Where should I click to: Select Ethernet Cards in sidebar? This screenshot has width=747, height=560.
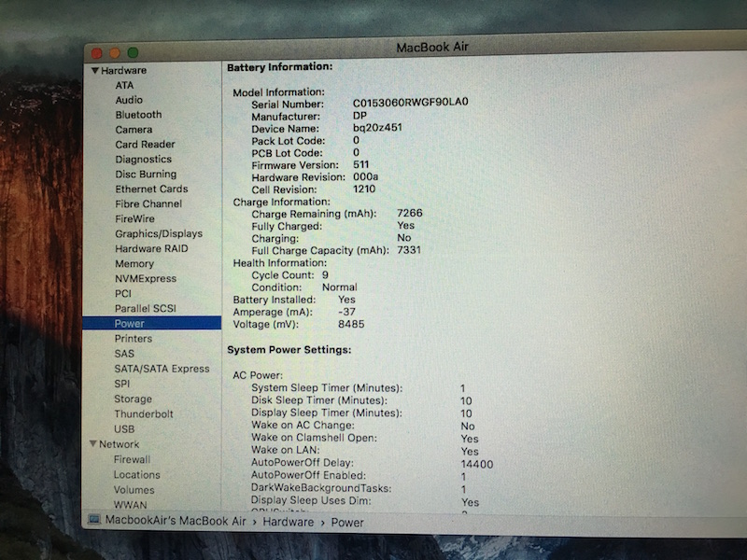tap(151, 189)
